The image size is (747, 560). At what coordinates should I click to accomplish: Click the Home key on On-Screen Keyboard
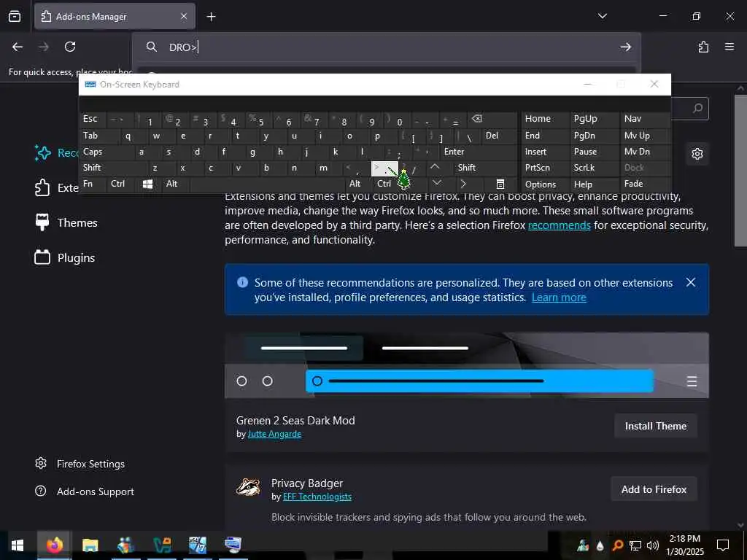pyautogui.click(x=544, y=119)
